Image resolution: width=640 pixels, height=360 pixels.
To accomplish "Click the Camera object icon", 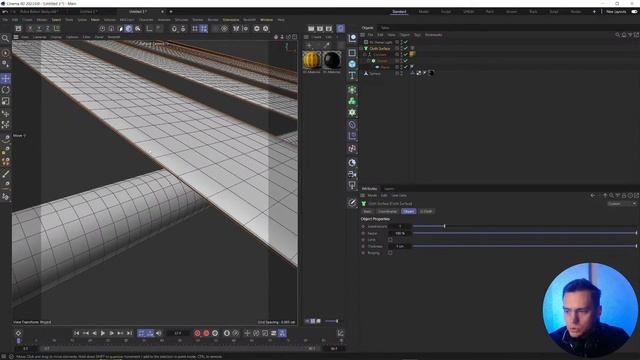I will [352, 174].
